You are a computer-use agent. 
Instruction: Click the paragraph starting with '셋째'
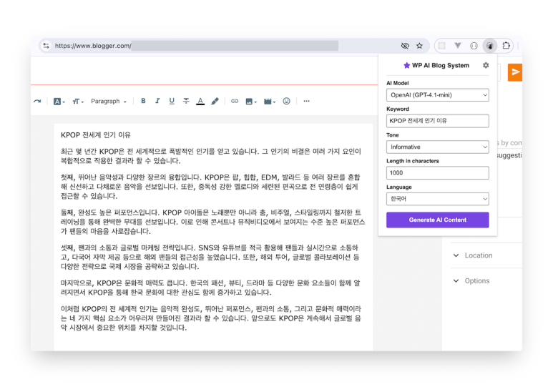210,257
